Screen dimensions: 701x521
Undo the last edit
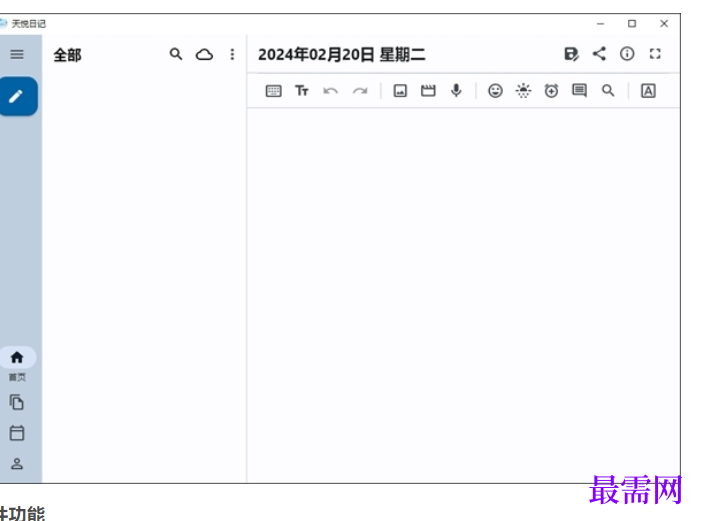(x=330, y=91)
